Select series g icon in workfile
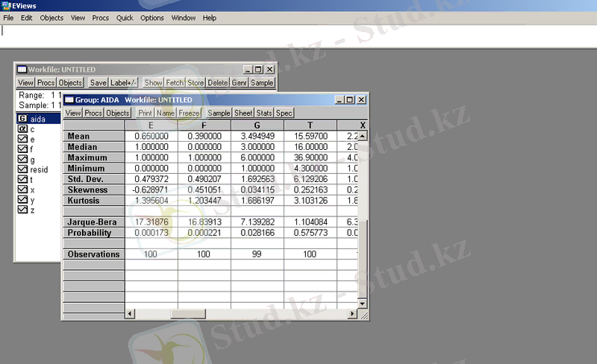Image resolution: width=597 pixels, height=364 pixels. click(x=22, y=160)
